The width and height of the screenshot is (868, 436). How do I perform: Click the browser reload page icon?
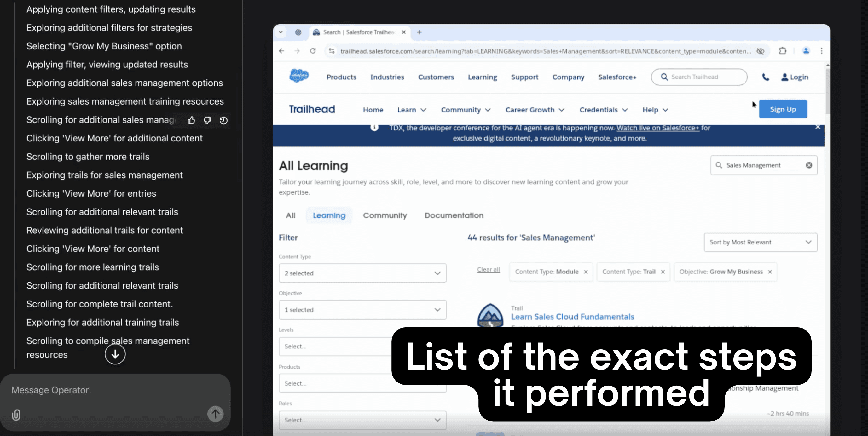point(313,51)
